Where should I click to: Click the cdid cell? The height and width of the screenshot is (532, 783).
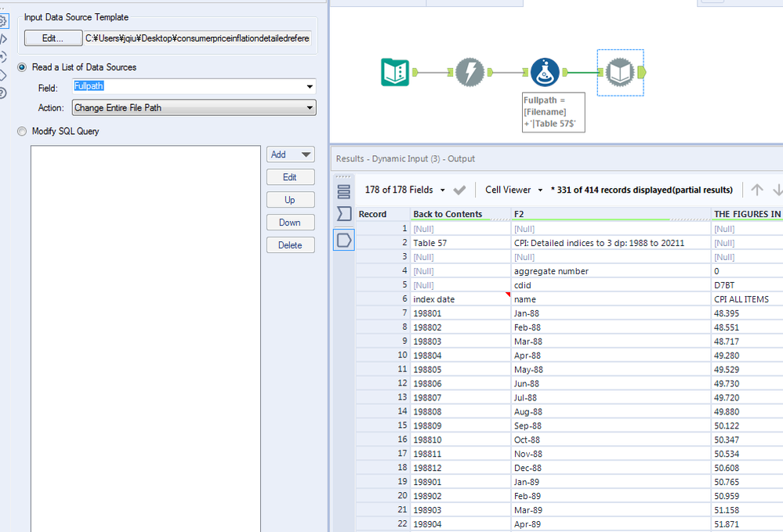611,285
